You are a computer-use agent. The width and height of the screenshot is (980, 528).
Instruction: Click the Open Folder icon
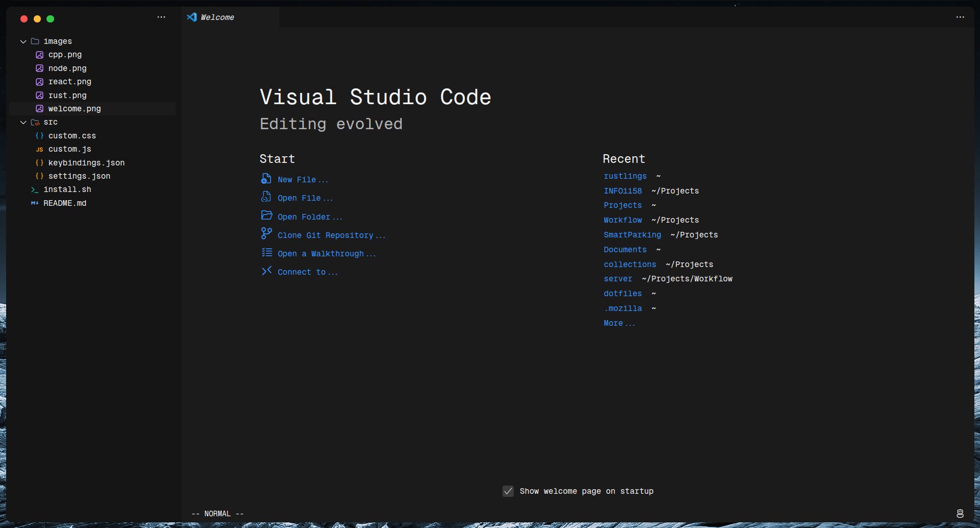click(267, 215)
